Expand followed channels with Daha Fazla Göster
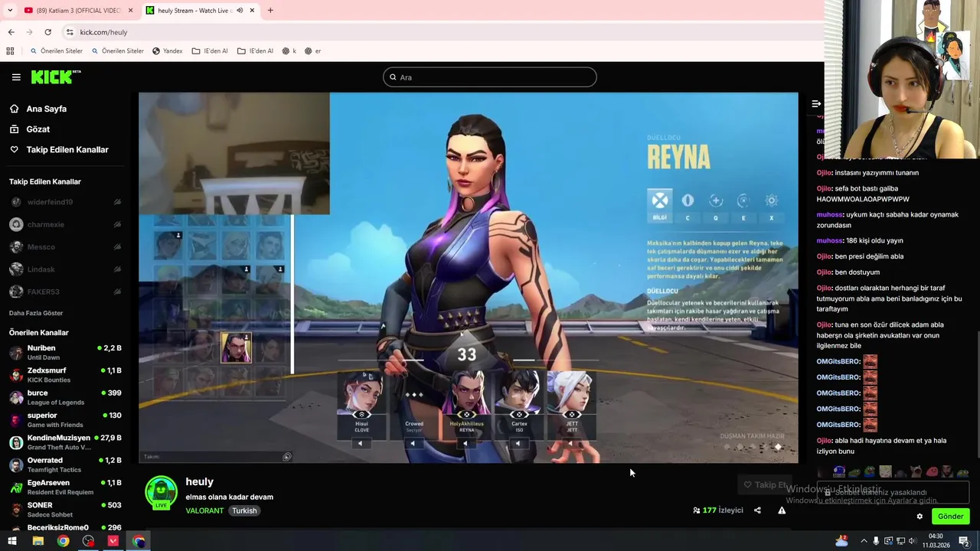Viewport: 980px width, 551px height. pos(36,313)
